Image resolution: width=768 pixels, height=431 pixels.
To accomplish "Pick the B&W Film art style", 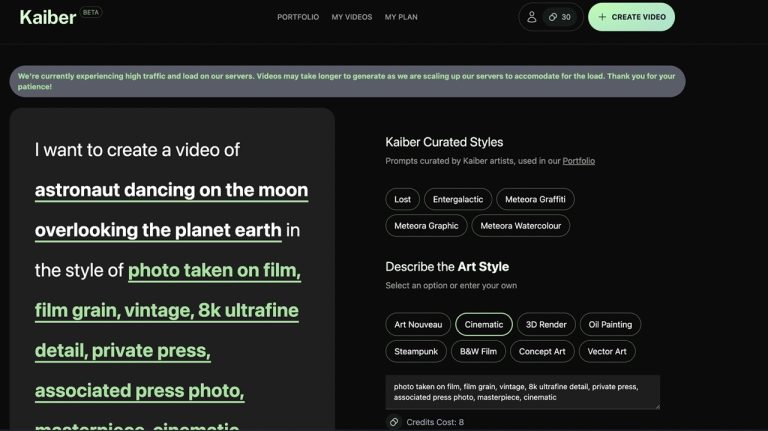I will (479, 351).
